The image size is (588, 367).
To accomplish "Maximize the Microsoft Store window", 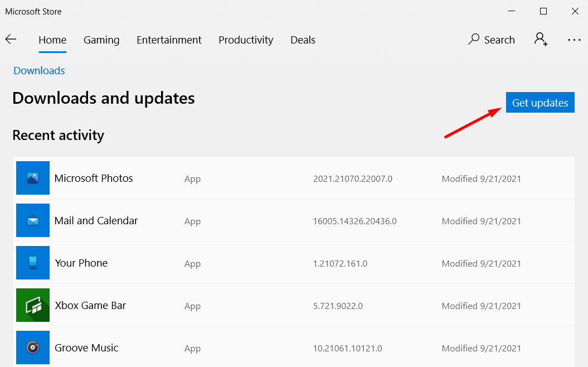I will pos(543,11).
